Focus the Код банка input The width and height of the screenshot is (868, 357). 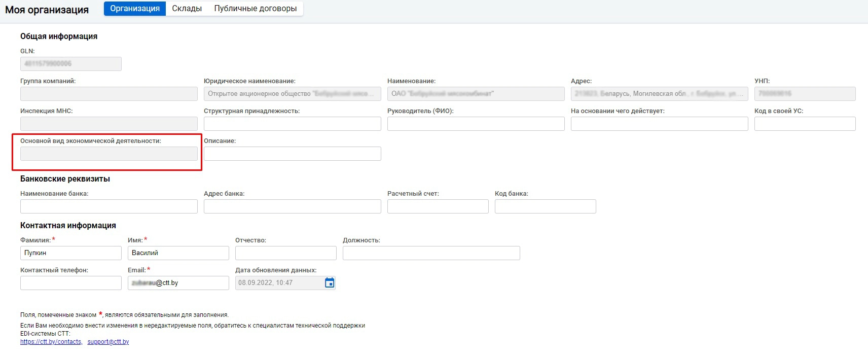click(546, 206)
